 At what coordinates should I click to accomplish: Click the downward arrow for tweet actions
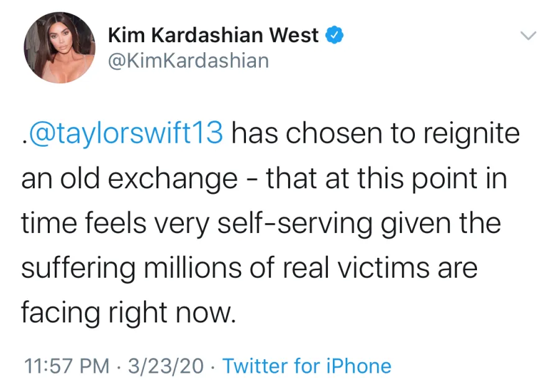tap(529, 36)
